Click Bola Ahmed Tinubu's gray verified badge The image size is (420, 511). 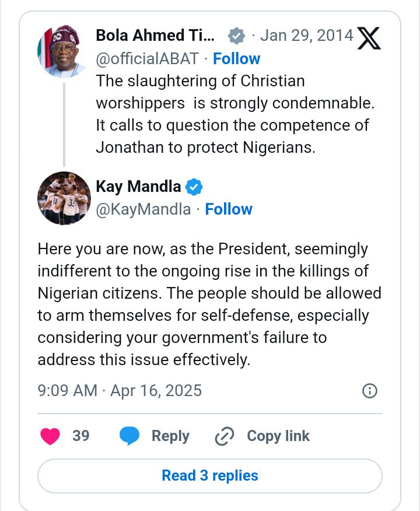click(x=236, y=36)
